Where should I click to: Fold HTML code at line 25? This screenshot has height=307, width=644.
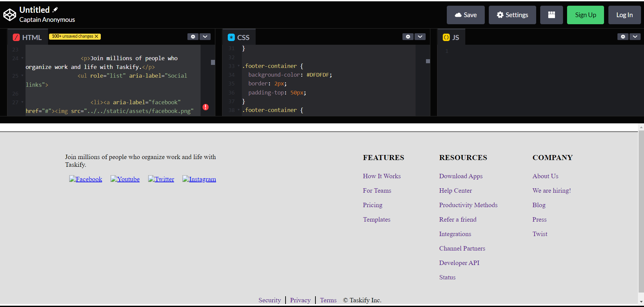(x=23, y=76)
